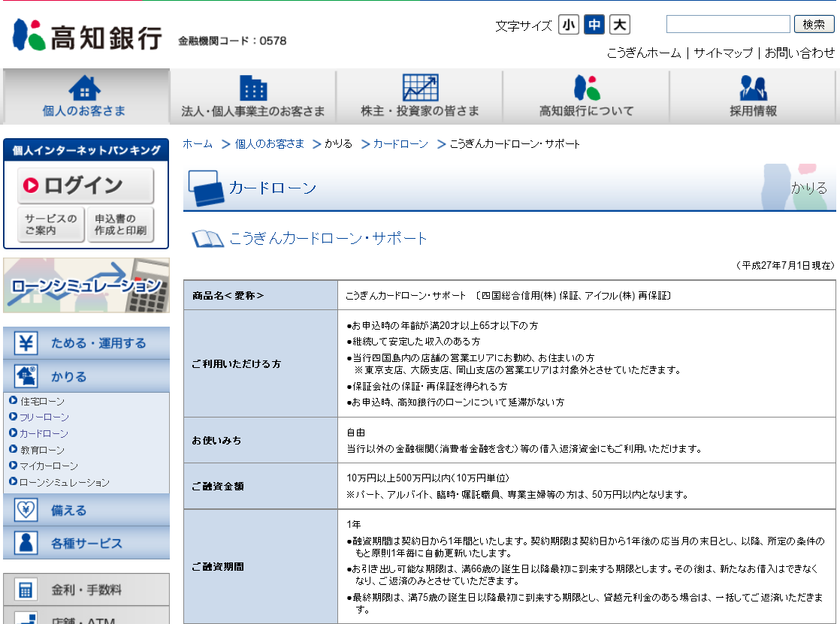The image size is (840, 624).
Task: Open ためる・運用する menu
Action: pyautogui.click(x=86, y=343)
